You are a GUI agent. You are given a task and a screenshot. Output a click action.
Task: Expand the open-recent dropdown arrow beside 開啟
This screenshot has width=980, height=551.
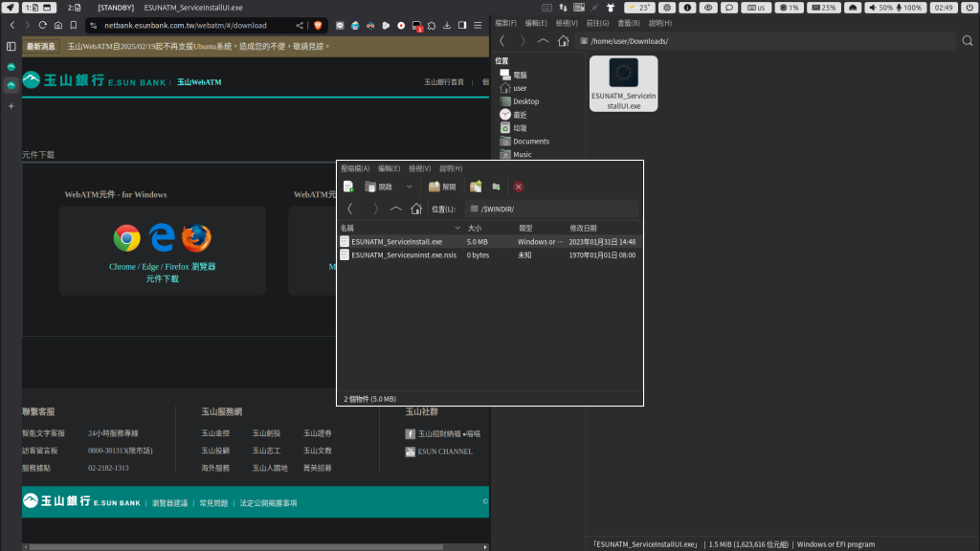click(x=409, y=187)
